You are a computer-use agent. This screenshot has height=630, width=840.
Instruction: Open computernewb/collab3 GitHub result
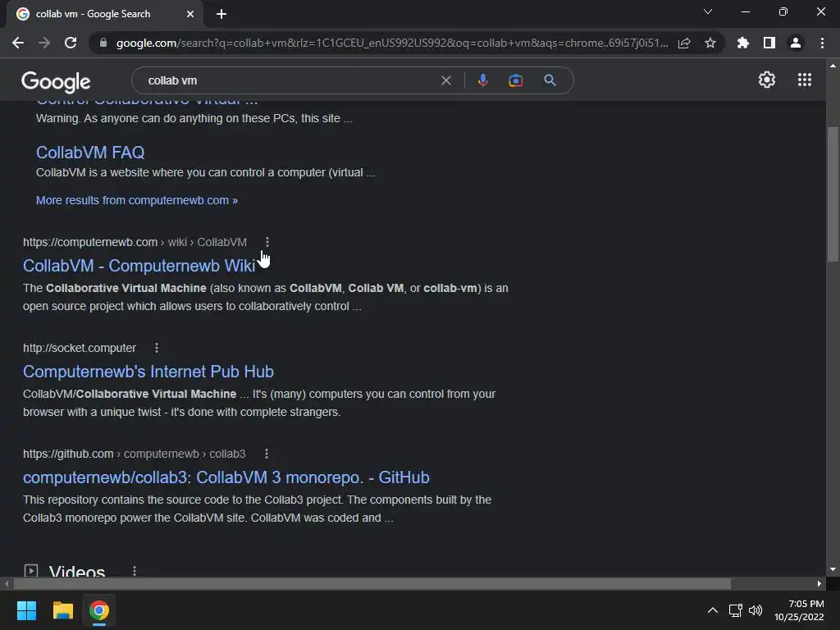click(226, 478)
